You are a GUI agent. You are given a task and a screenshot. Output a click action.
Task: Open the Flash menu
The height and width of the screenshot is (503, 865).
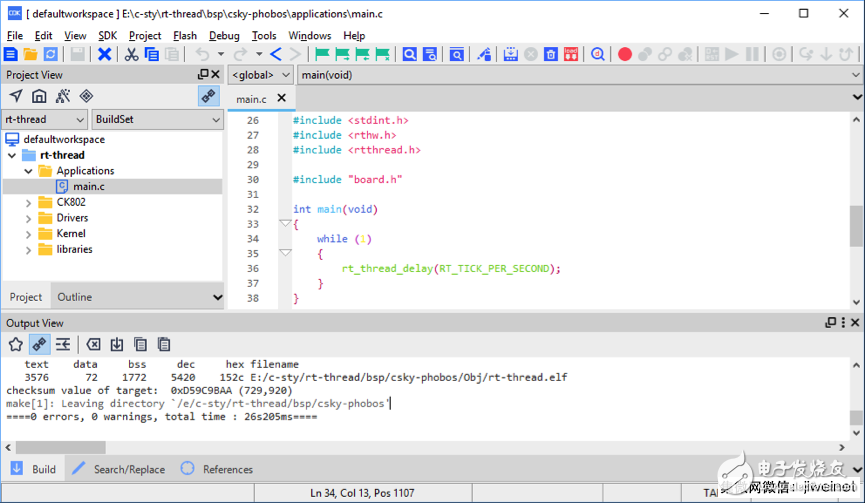185,35
